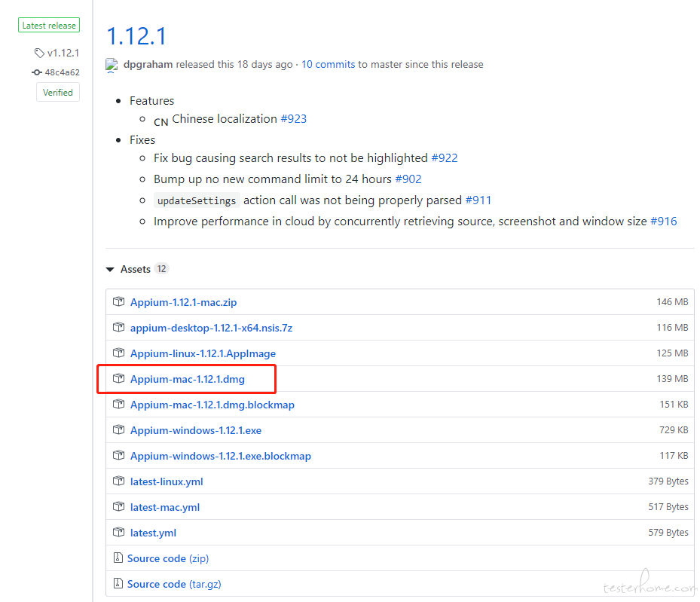Download latest-linux.yml
This screenshot has width=700, height=602.
tap(167, 481)
